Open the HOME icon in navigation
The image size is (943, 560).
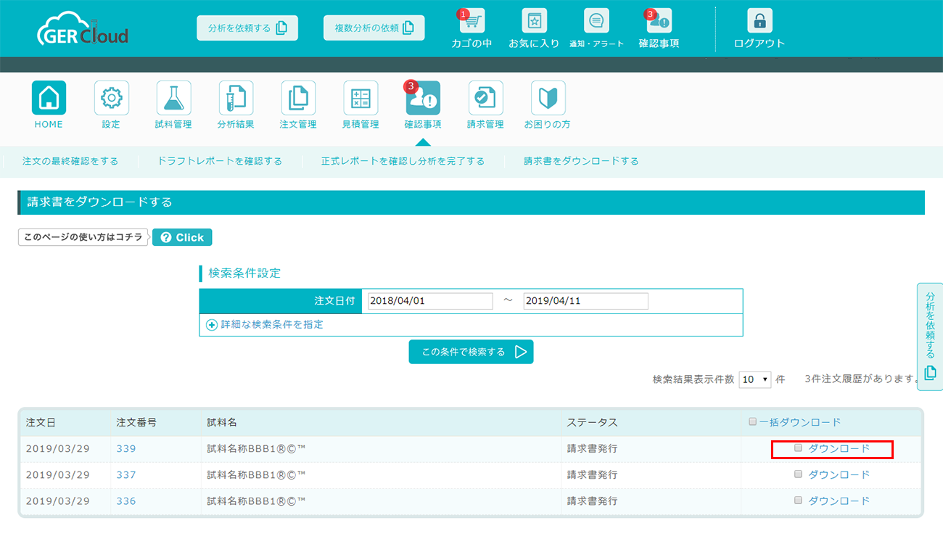tap(49, 98)
